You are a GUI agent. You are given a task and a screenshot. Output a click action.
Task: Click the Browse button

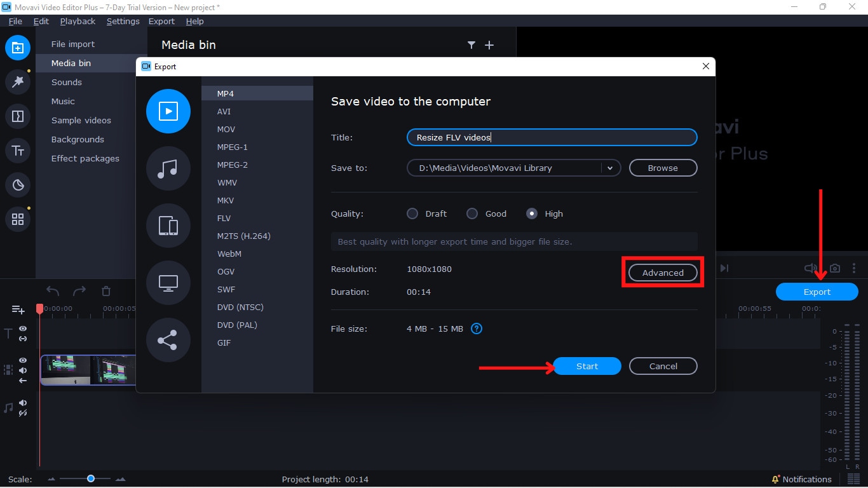(x=663, y=168)
